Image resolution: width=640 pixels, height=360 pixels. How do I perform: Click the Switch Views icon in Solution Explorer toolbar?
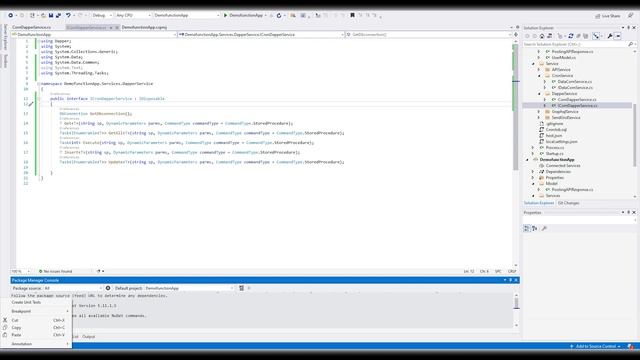tap(550, 36)
